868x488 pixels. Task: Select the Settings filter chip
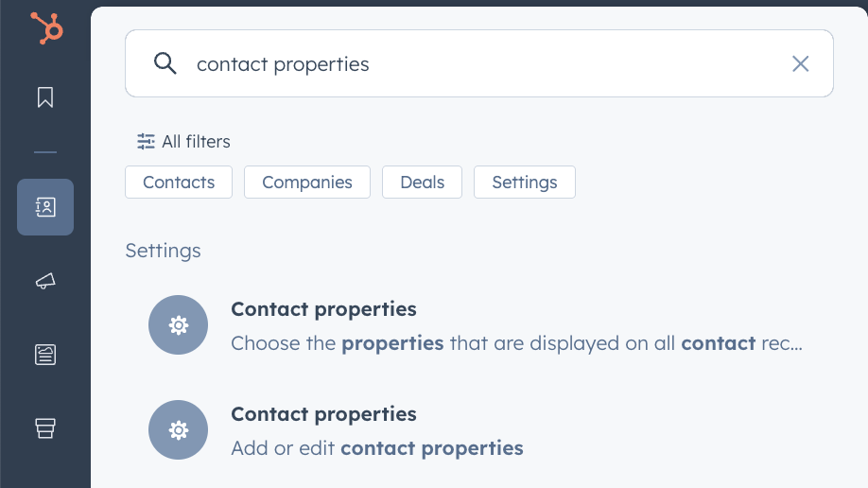tap(525, 183)
